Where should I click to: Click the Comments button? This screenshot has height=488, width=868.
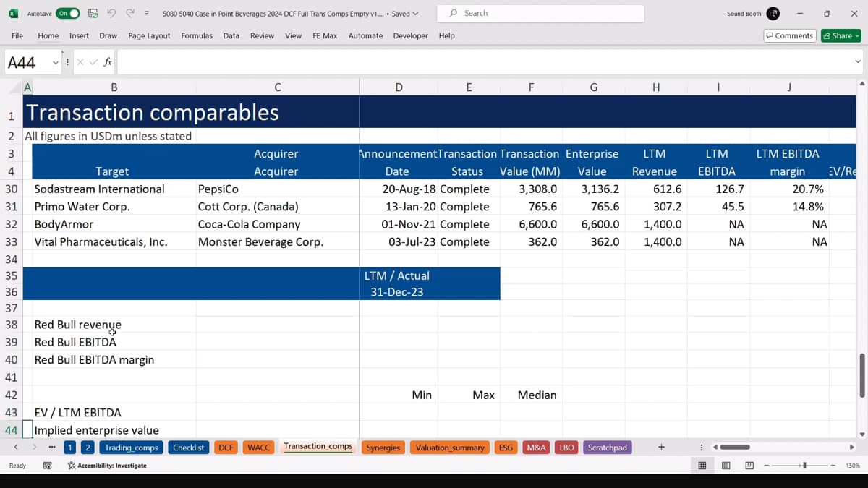coord(790,35)
